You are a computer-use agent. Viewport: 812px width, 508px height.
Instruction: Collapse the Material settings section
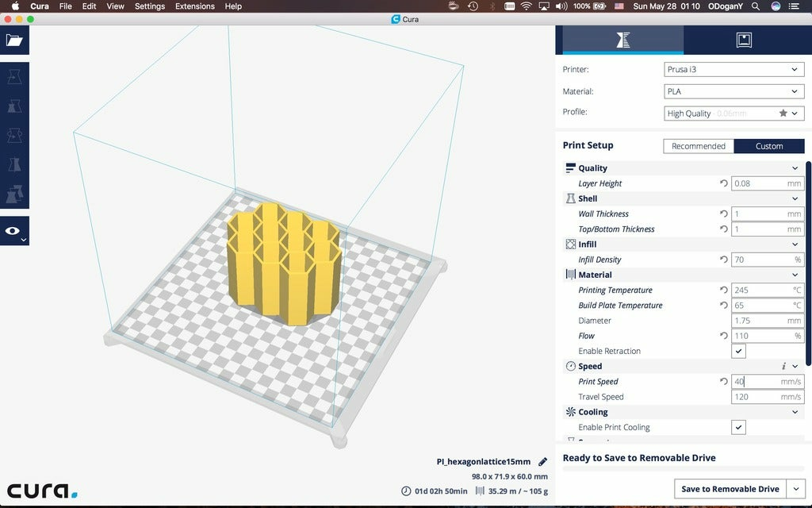795,275
